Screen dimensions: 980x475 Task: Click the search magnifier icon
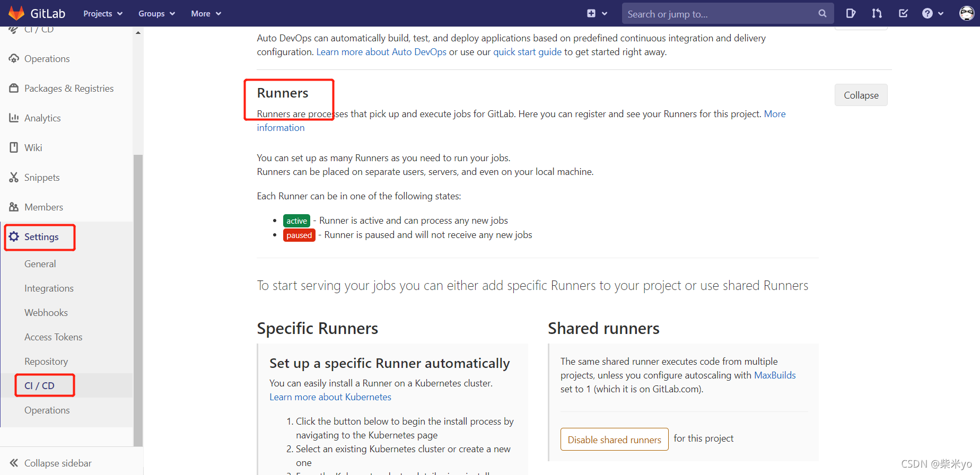[822, 13]
